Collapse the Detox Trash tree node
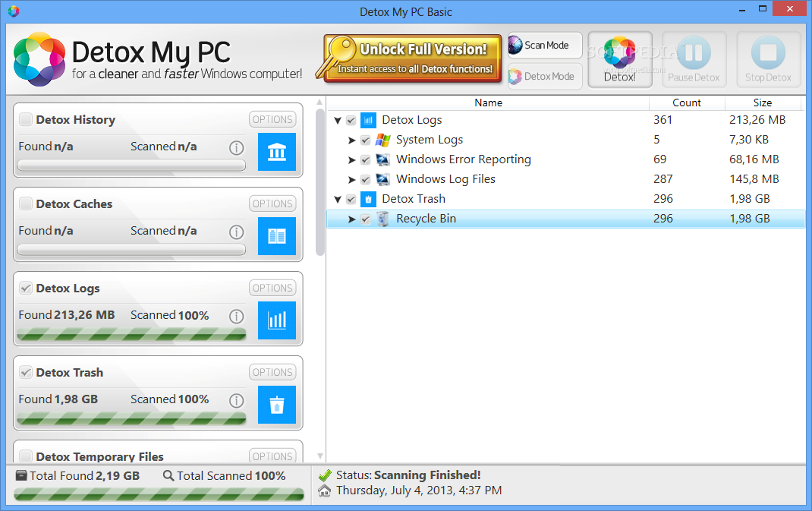Screen dimensions: 812x511 point(338,200)
